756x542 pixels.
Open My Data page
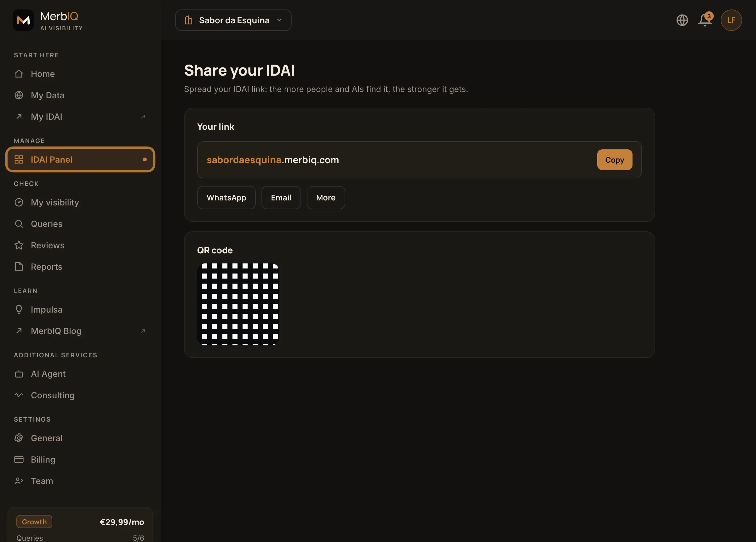(80, 95)
